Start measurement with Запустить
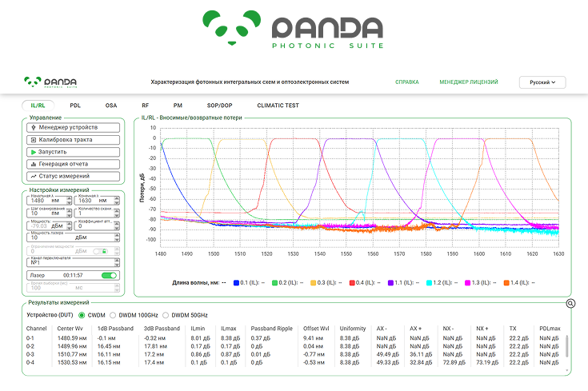The height and width of the screenshot is (391, 588). point(73,152)
